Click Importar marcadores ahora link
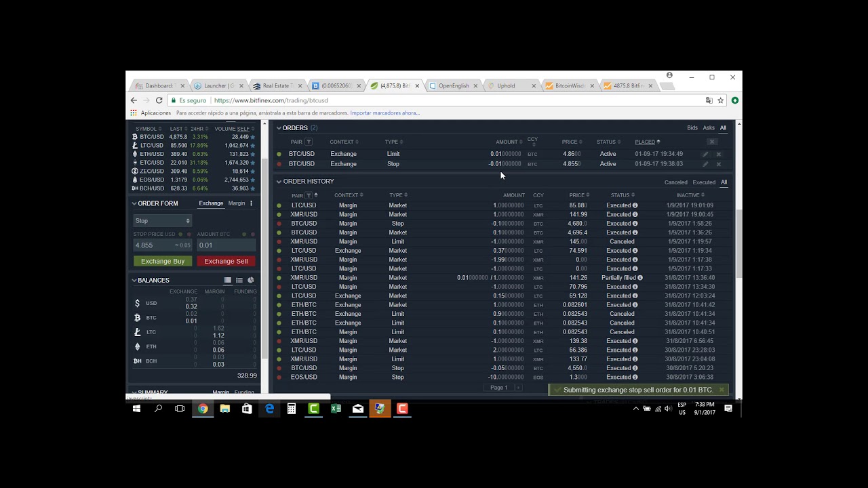 pos(384,113)
